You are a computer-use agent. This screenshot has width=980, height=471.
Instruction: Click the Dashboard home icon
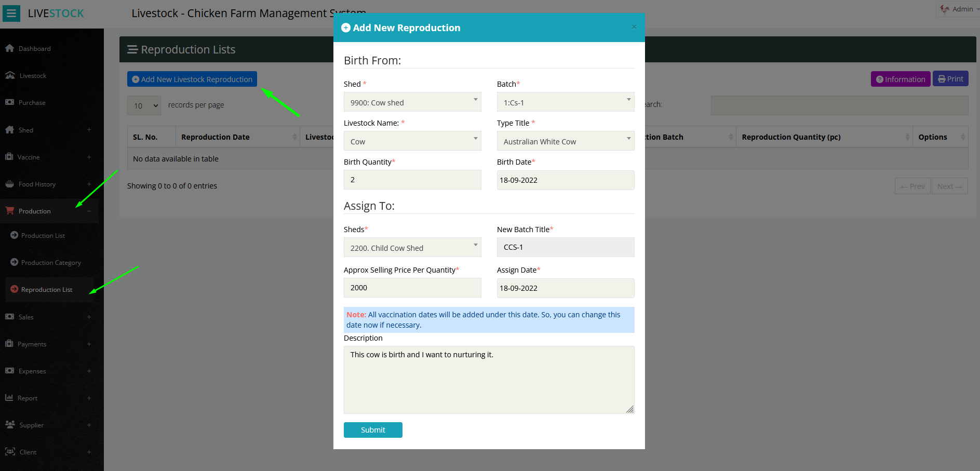click(9, 48)
